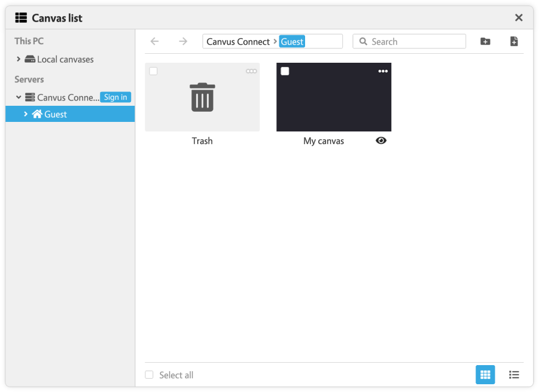This screenshot has height=392, width=539.
Task: Tick the checkbox on the My canvas card
Action: [x=284, y=71]
